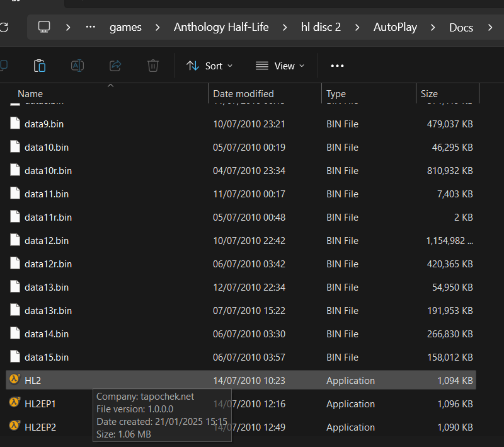The width and height of the screenshot is (504, 447).
Task: Select the data9.bin file name
Action: (44, 124)
